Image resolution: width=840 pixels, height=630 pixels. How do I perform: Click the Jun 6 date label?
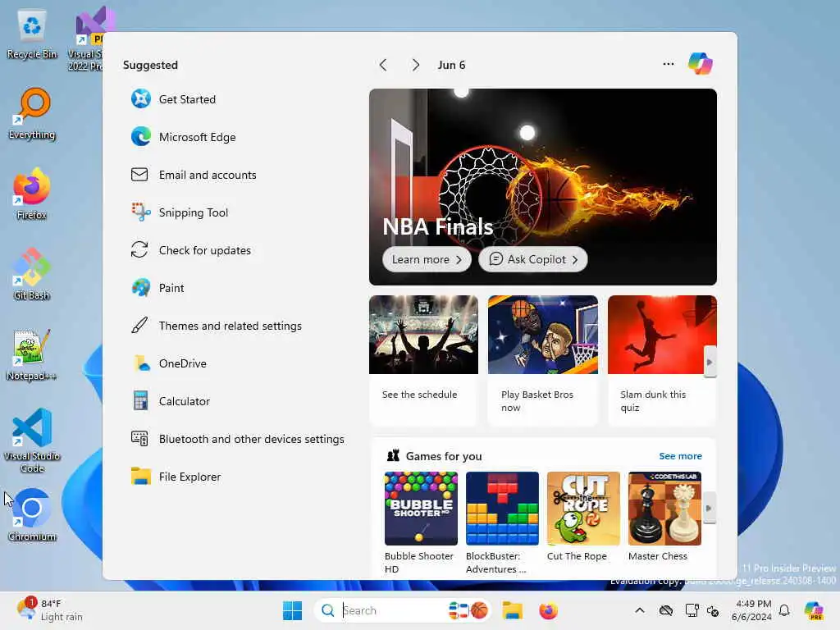click(452, 65)
